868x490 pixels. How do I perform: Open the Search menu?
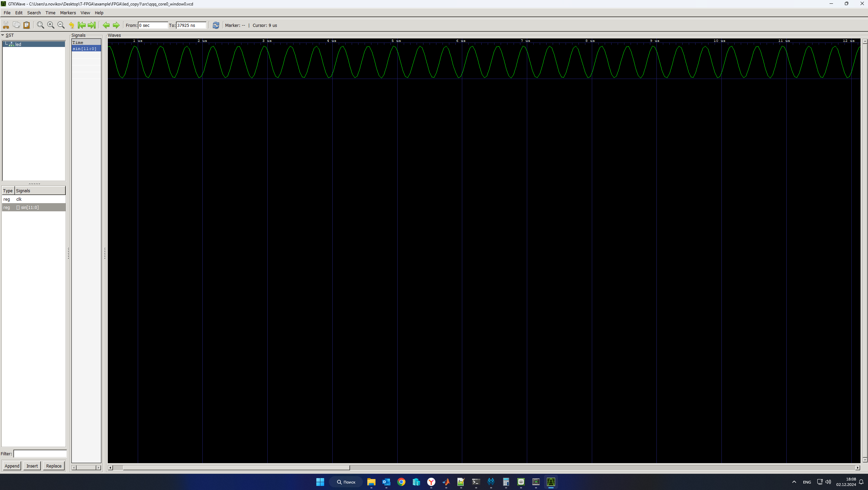34,13
